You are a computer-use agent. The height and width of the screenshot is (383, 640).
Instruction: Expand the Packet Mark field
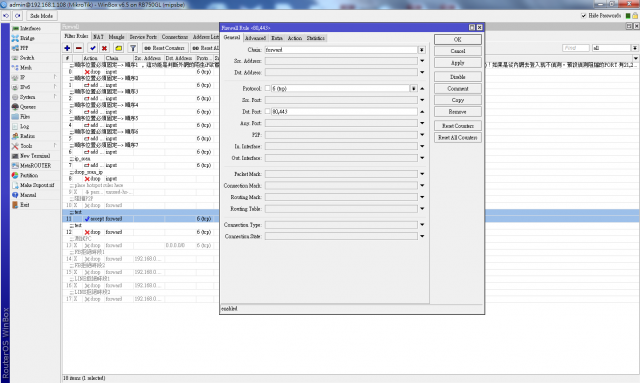coord(422,174)
